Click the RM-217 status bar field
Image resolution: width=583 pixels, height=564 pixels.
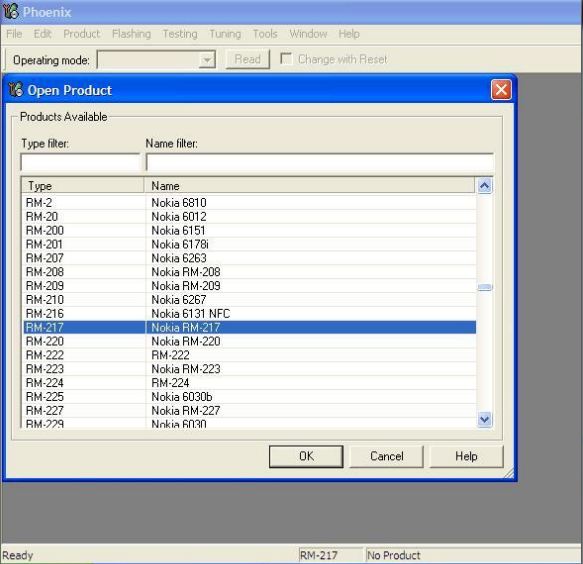[330, 555]
